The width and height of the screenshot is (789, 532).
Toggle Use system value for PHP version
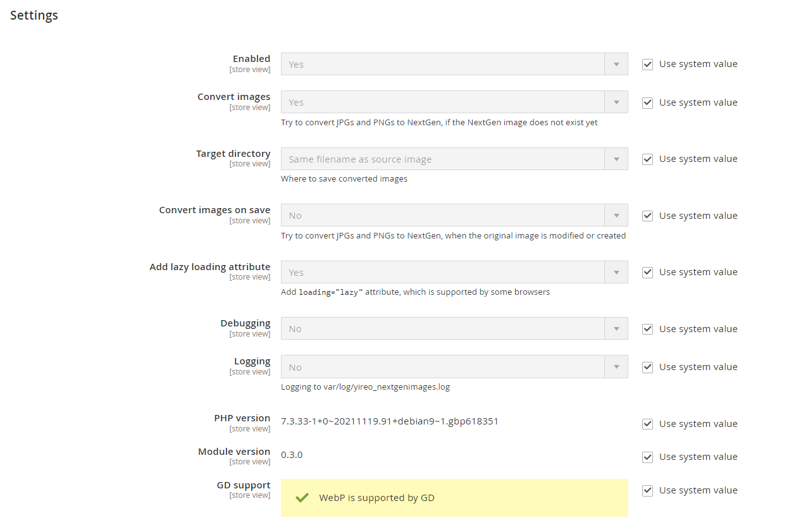[647, 423]
